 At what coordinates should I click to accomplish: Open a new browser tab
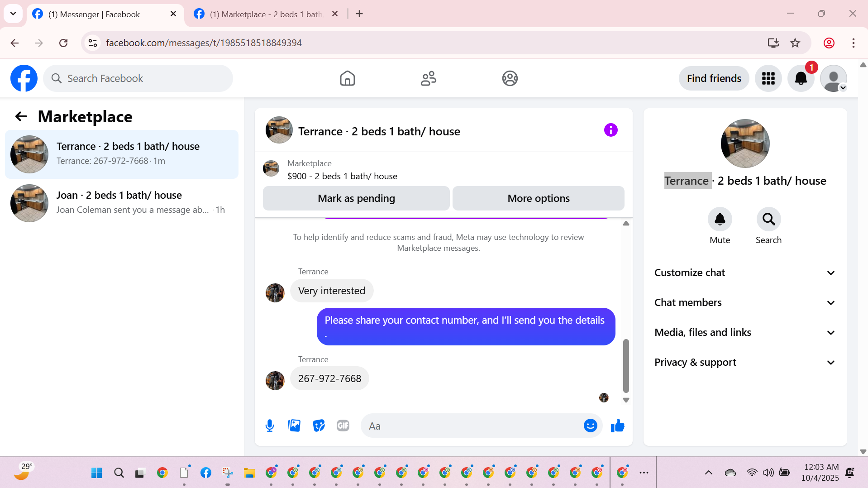click(x=359, y=14)
